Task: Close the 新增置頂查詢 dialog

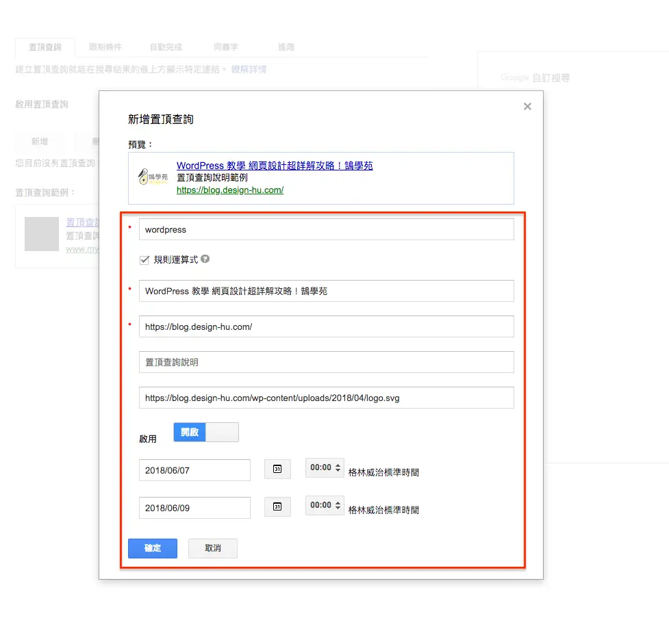Action: pos(527,107)
